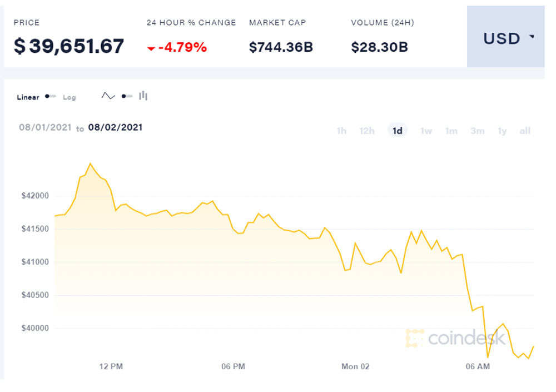Screen dimensions: 556x392
Task: Click the 1y range link
Action: click(x=501, y=131)
